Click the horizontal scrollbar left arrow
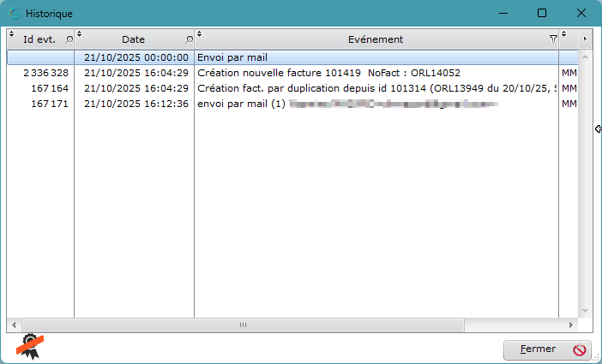Screen dimensions: 602x364 [15, 325]
